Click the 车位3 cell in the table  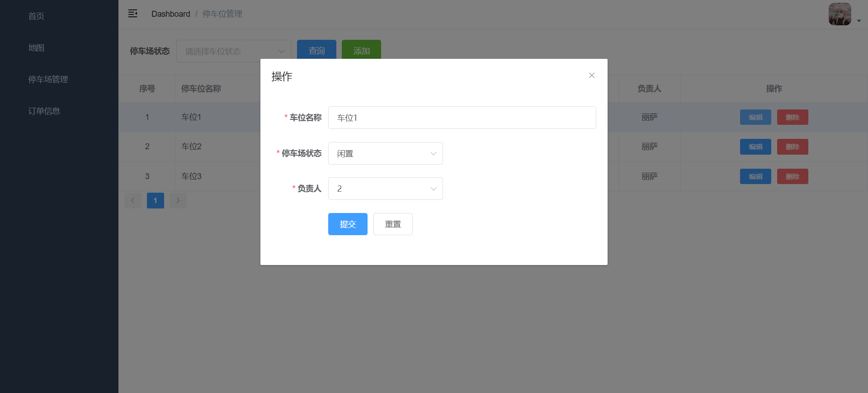click(191, 176)
